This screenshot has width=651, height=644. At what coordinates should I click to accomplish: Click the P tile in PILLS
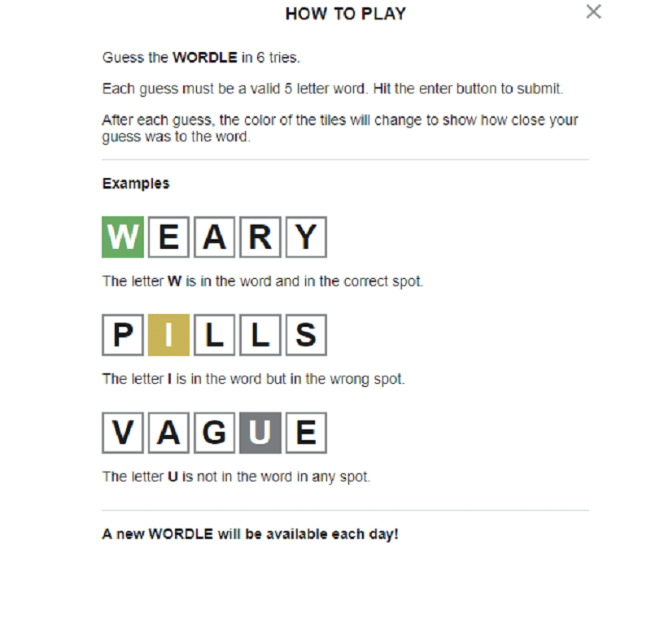[x=123, y=335]
